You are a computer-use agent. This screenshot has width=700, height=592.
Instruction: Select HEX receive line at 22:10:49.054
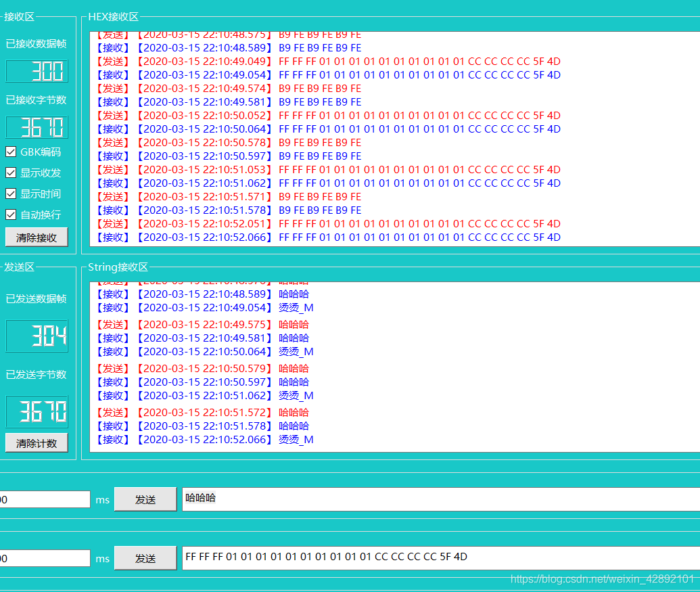pyautogui.click(x=329, y=74)
